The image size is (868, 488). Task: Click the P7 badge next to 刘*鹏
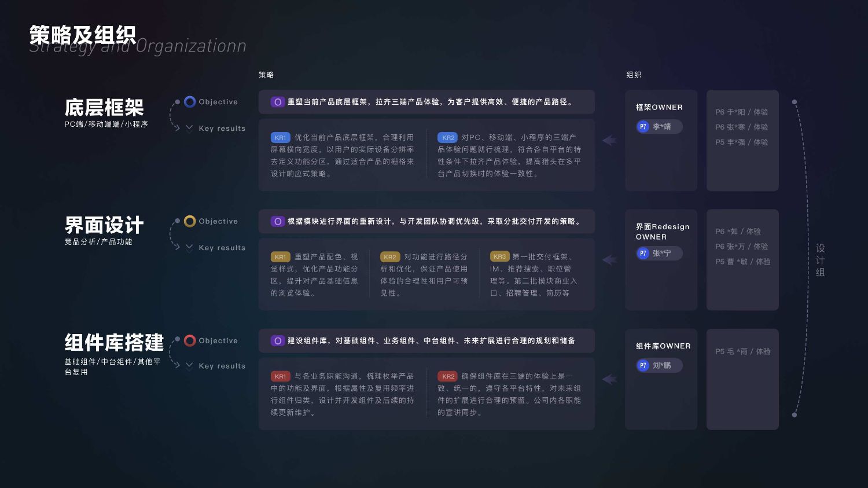tap(643, 365)
